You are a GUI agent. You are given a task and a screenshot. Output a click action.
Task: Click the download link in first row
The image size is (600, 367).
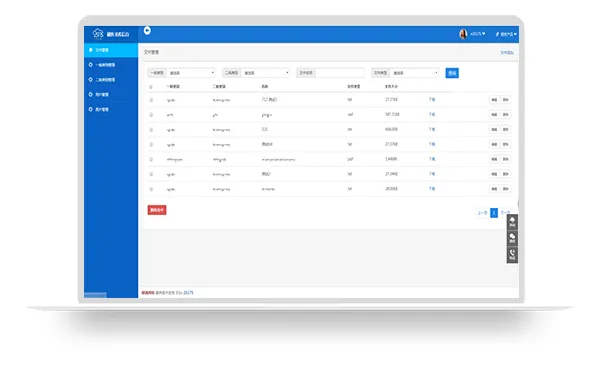[432, 99]
